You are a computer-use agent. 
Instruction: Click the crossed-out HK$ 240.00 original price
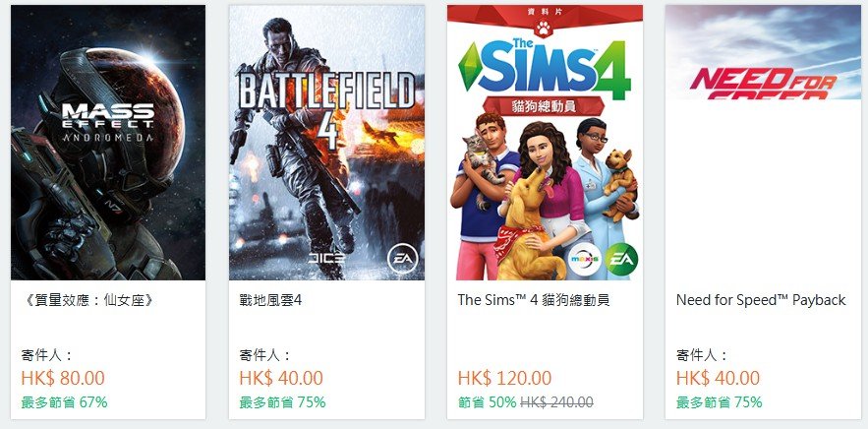click(x=557, y=401)
